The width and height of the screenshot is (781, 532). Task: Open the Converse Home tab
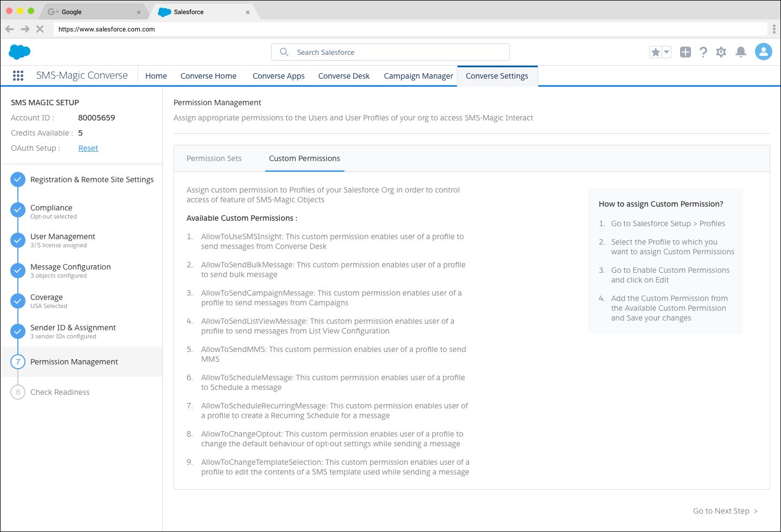tap(208, 76)
